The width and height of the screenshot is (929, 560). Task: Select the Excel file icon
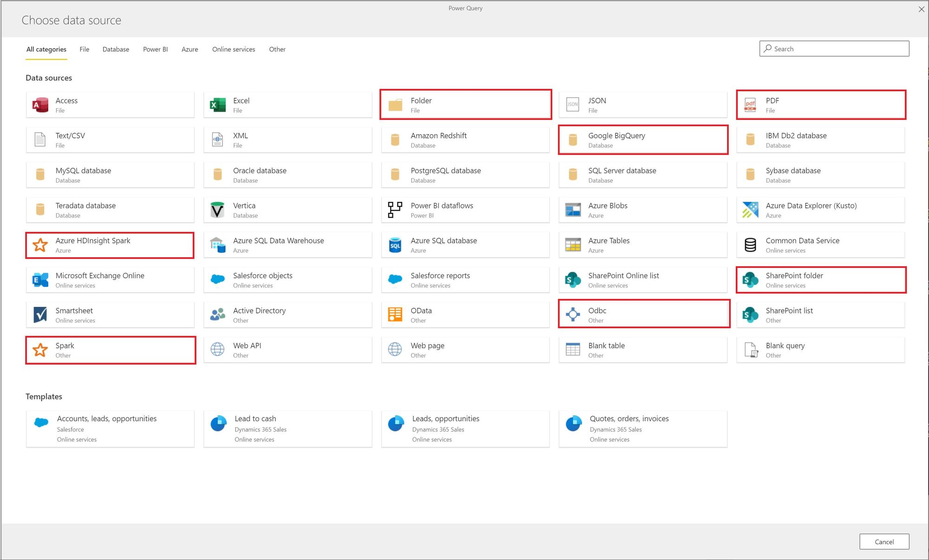(217, 105)
